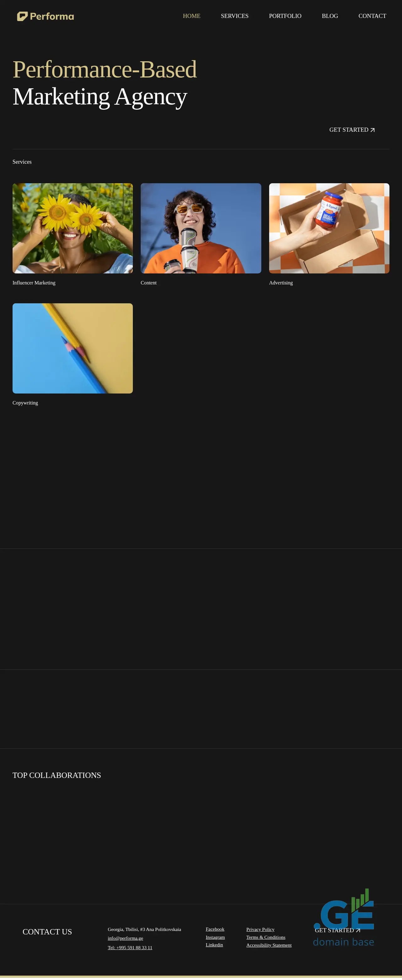The image size is (402, 980).
Task: Visit the Facebook footer link
Action: coord(215,929)
